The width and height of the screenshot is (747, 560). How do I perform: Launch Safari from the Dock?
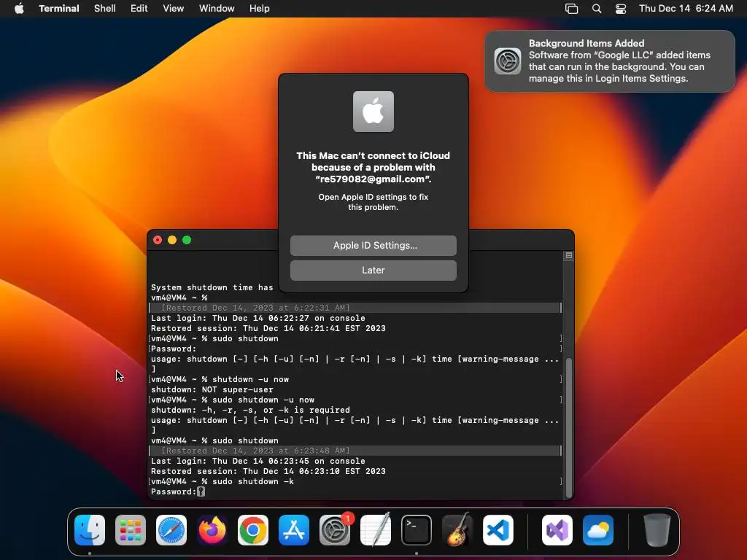click(x=171, y=530)
